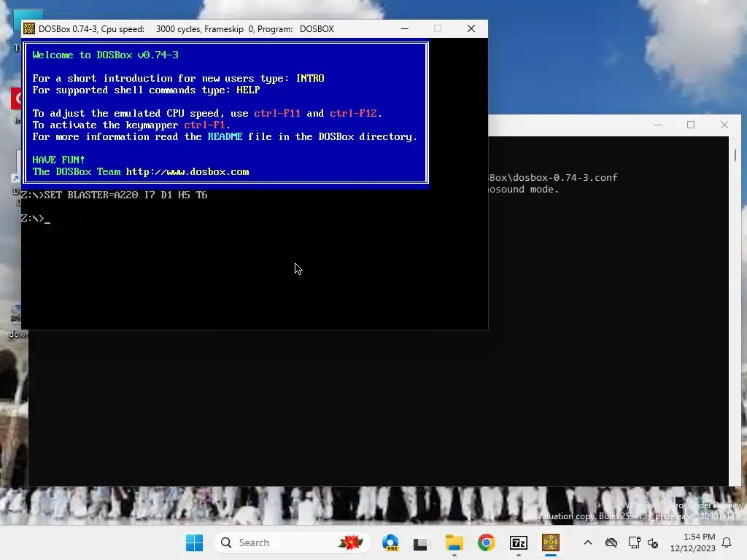Open the cloud sync tray icon
Image resolution: width=747 pixels, height=560 pixels.
point(611,542)
